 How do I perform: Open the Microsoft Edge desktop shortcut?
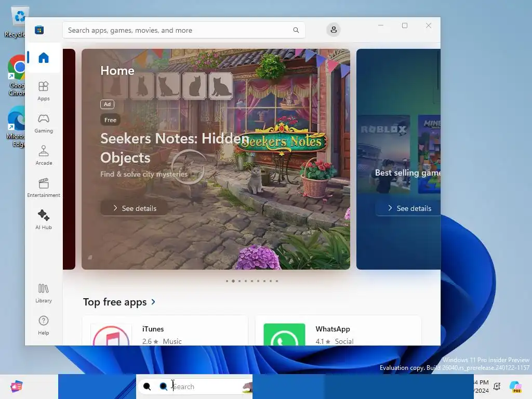point(16,126)
